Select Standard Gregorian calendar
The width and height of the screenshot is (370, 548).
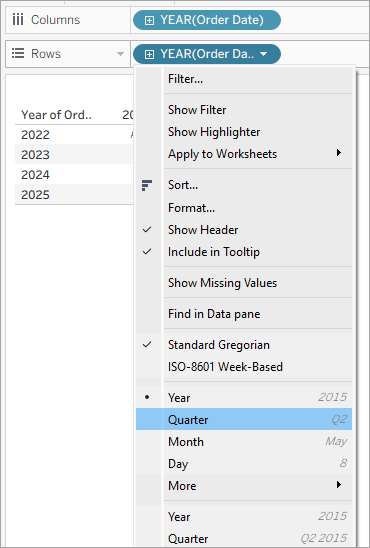tap(244, 345)
